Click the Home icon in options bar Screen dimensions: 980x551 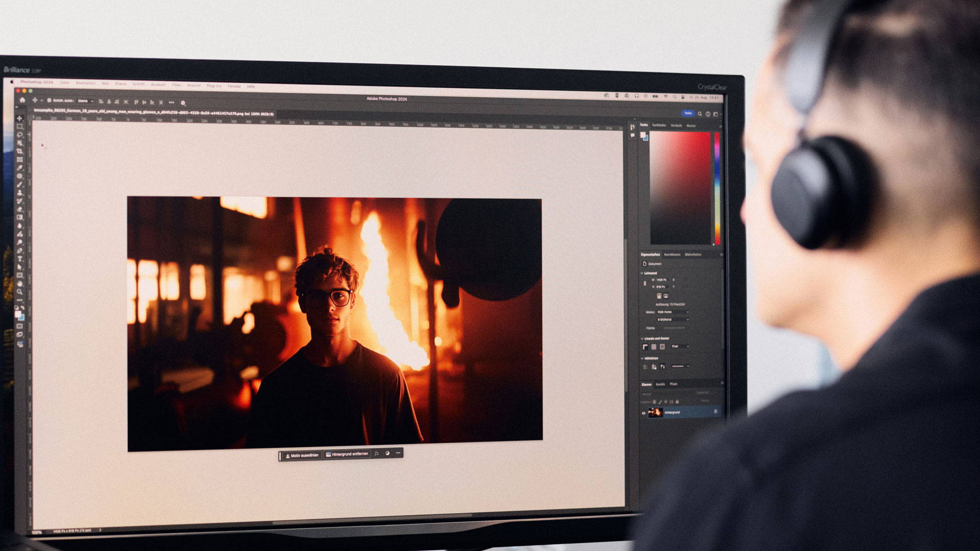[x=22, y=100]
